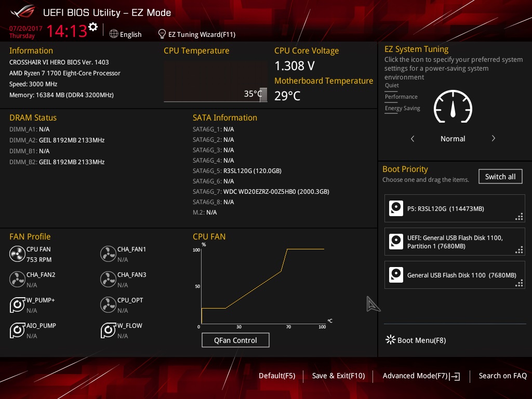Click the Boot Menu star icon
The height and width of the screenshot is (399, 532).
click(391, 340)
